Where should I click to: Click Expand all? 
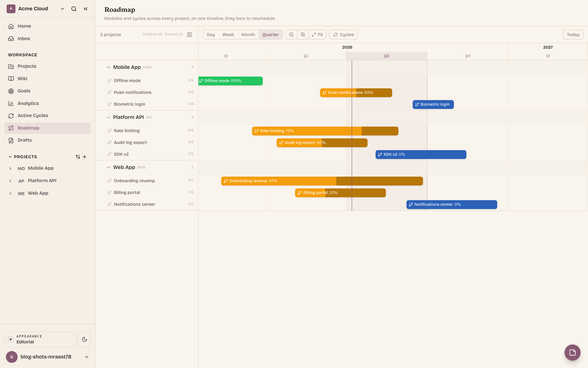click(x=174, y=34)
